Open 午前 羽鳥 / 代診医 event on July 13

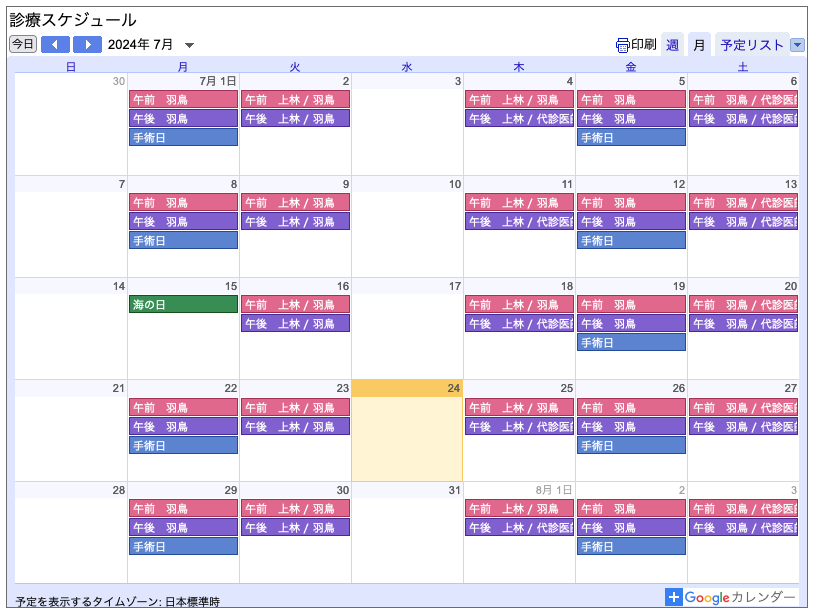point(743,202)
